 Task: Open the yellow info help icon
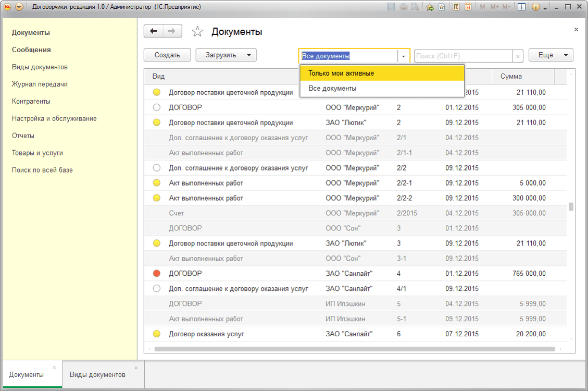pos(535,7)
